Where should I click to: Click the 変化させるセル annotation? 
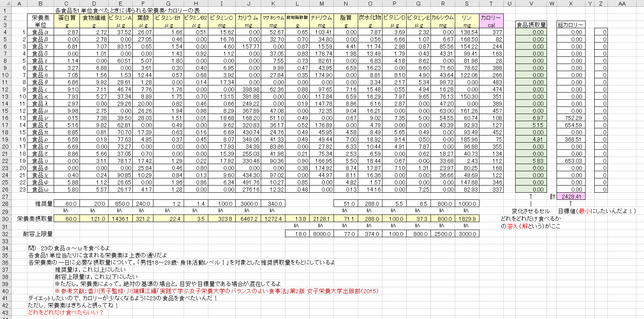tap(531, 211)
